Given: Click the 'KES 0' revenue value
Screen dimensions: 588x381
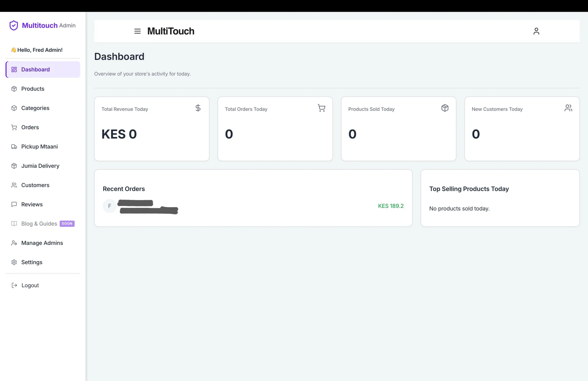Looking at the screenshot, I should (x=119, y=134).
